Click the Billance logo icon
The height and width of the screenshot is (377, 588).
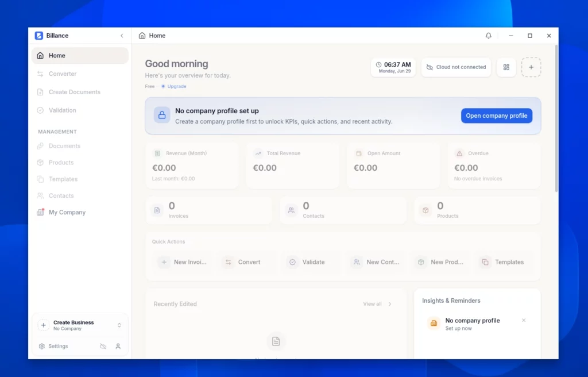pyautogui.click(x=38, y=36)
